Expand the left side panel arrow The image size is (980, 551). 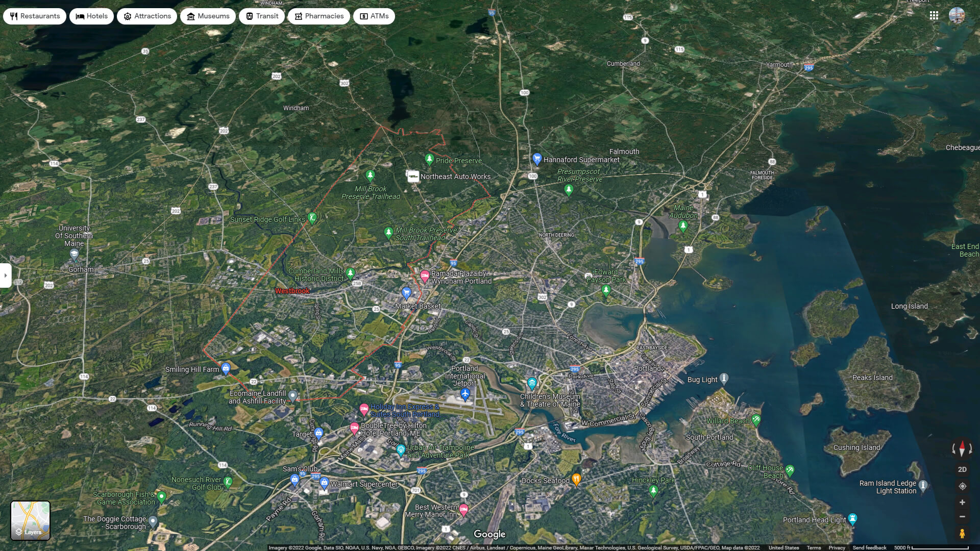coord(6,275)
